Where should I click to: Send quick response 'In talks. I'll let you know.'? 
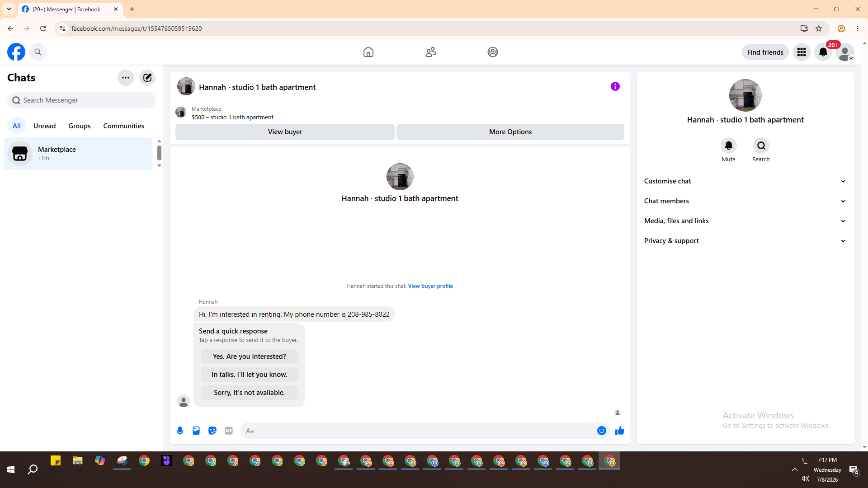250,375
